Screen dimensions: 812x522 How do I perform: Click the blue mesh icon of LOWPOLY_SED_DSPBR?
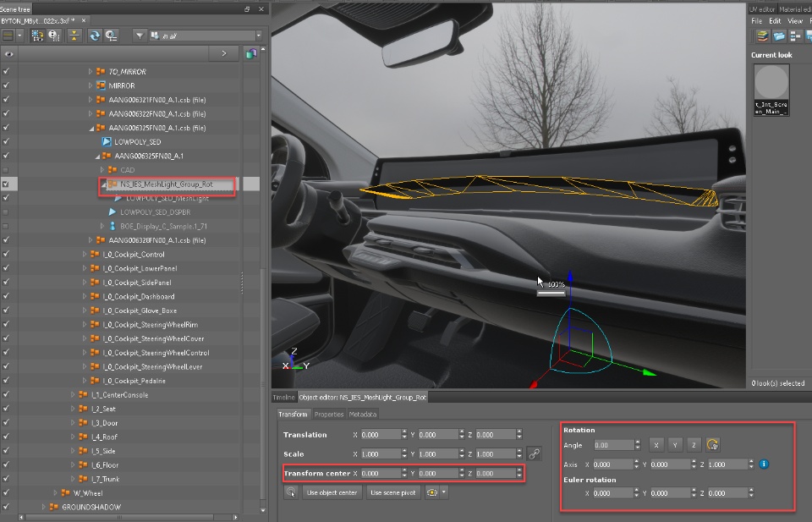[x=112, y=212]
